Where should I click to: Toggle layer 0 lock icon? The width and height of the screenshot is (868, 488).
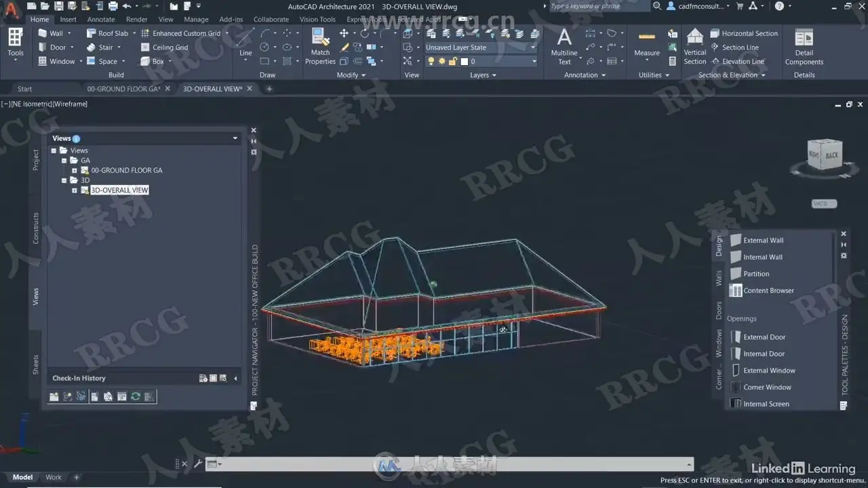coord(452,61)
